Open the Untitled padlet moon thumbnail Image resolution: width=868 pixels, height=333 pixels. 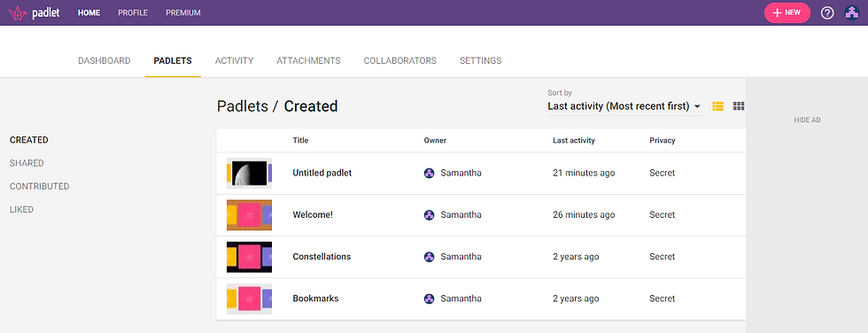(249, 173)
